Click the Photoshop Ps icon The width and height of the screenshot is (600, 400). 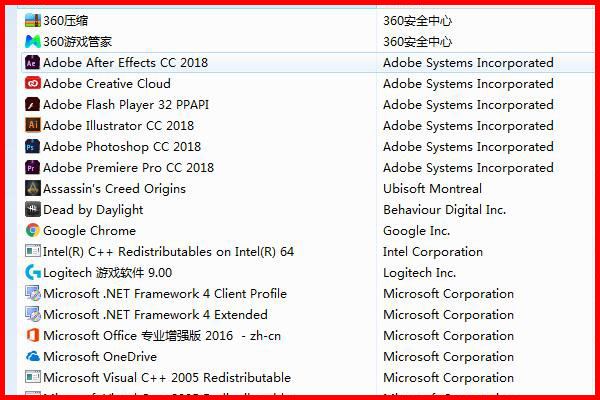(x=33, y=146)
